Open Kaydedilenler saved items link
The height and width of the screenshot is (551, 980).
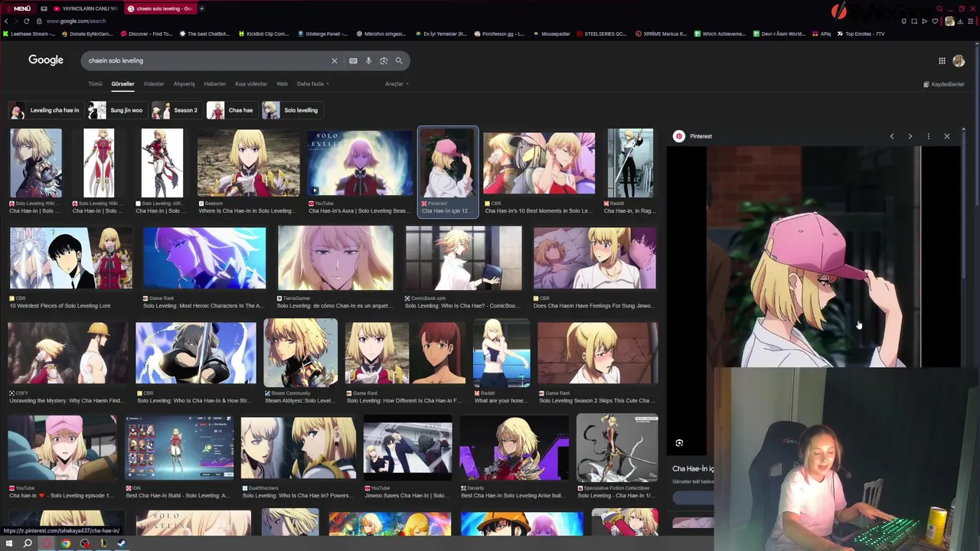(x=944, y=84)
